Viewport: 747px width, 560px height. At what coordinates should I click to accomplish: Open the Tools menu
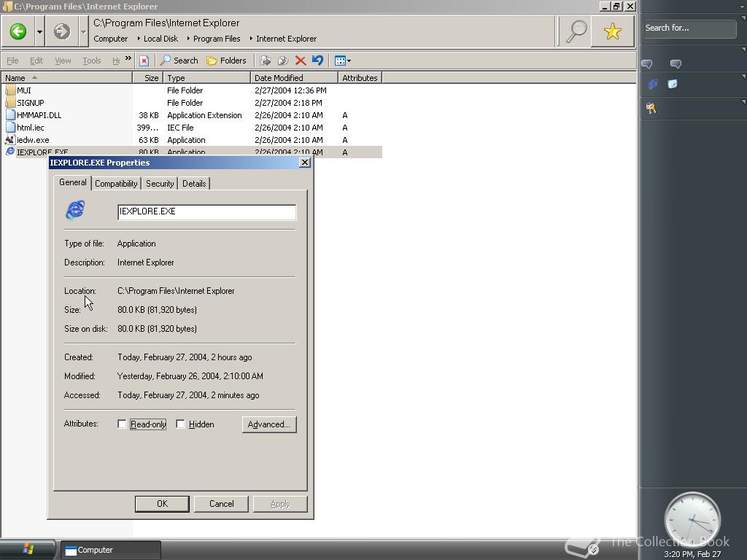point(92,61)
